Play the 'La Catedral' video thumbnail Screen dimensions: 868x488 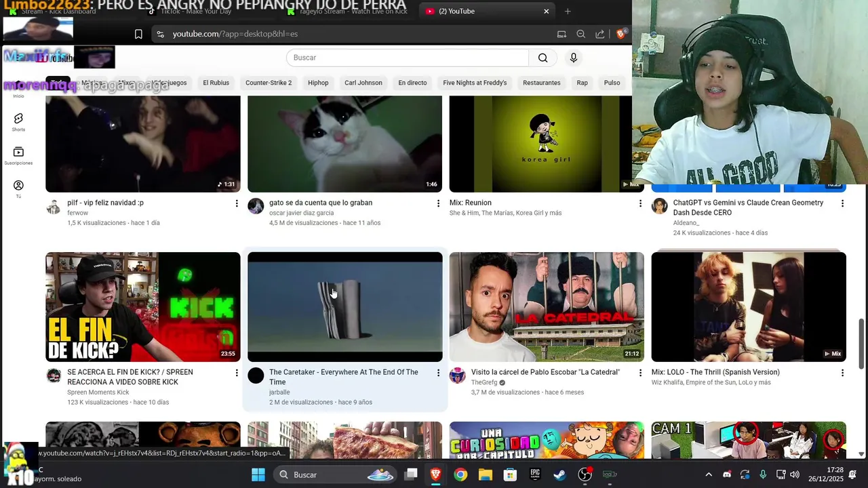[x=547, y=307]
